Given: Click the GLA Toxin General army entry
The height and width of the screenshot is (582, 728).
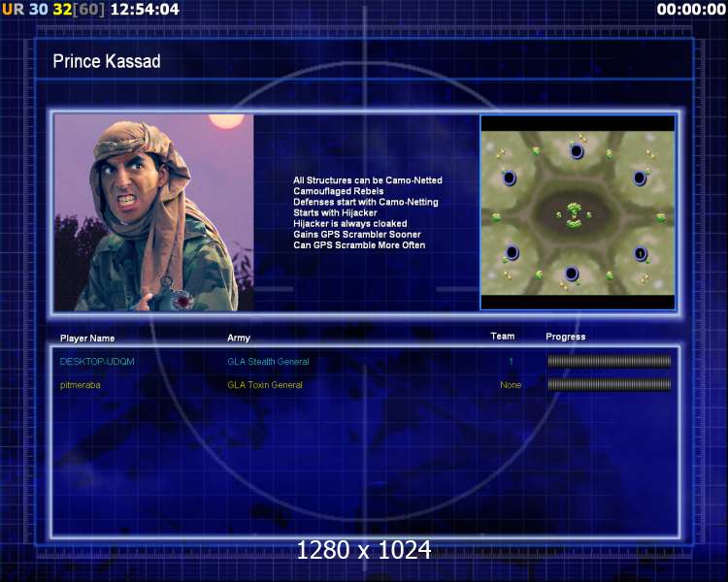Looking at the screenshot, I should point(265,385).
